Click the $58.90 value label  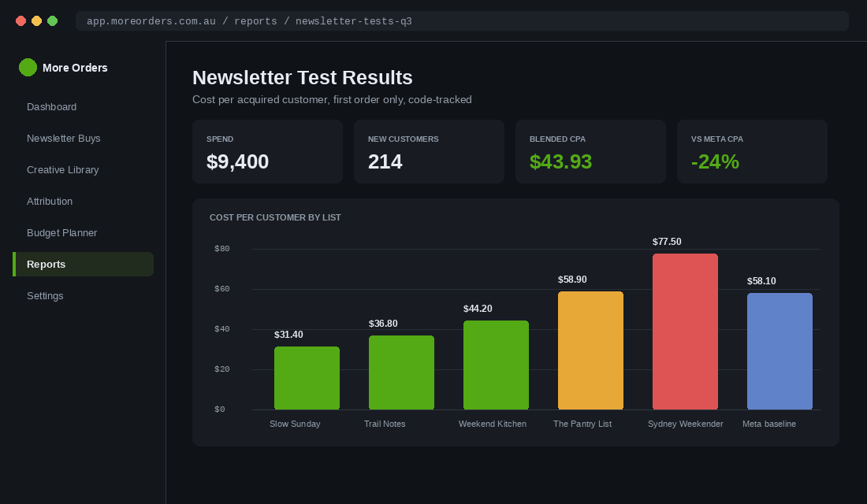pyautogui.click(x=572, y=280)
